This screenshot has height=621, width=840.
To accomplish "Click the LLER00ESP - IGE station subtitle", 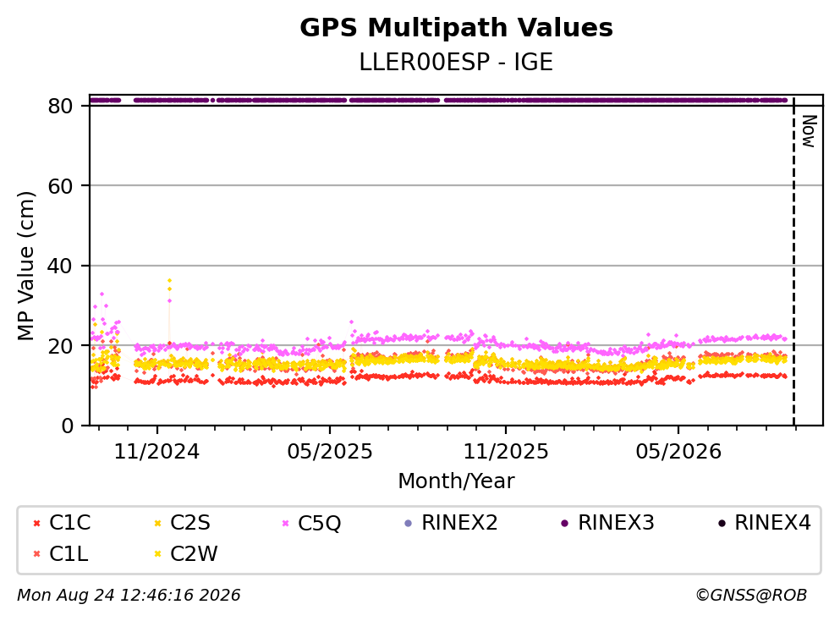I will click(x=456, y=62).
